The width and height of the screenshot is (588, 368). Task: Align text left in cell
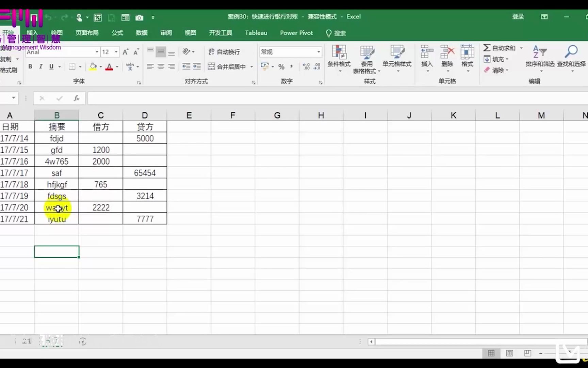click(150, 66)
